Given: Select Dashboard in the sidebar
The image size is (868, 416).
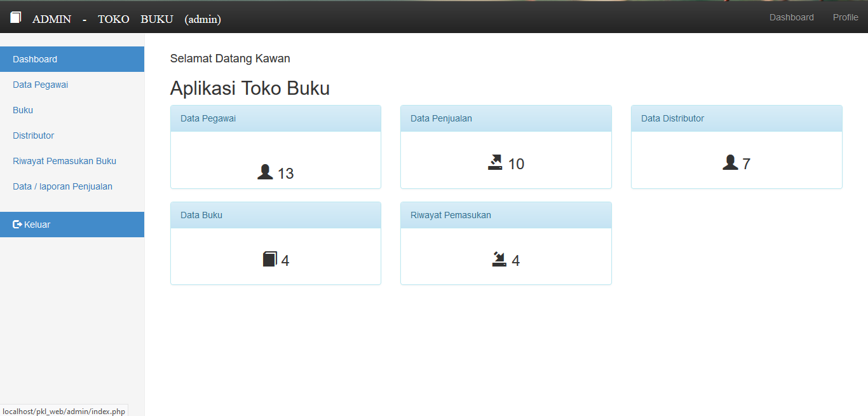Looking at the screenshot, I should coord(35,59).
